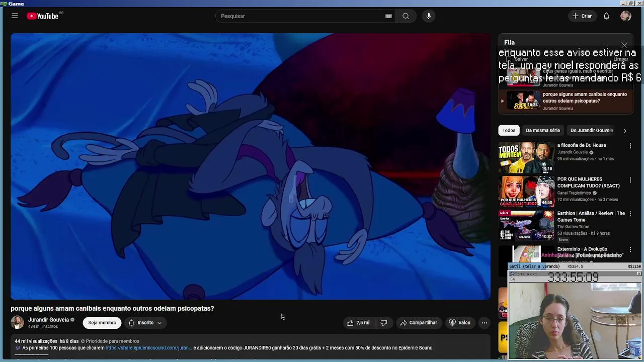Image resolution: width=644 pixels, height=362 pixels.
Task: Open options for 'Earthion | Análise | Review'
Action: tap(630, 214)
